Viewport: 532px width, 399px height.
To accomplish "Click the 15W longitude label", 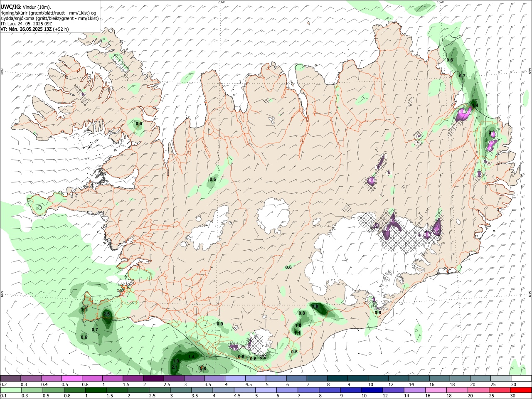I will pyautogui.click(x=440, y=2).
